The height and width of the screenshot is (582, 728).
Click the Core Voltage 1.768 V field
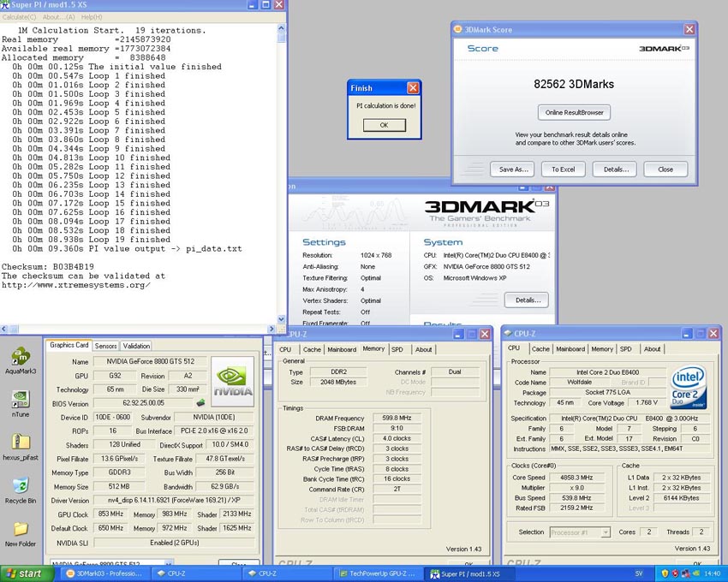(647, 402)
